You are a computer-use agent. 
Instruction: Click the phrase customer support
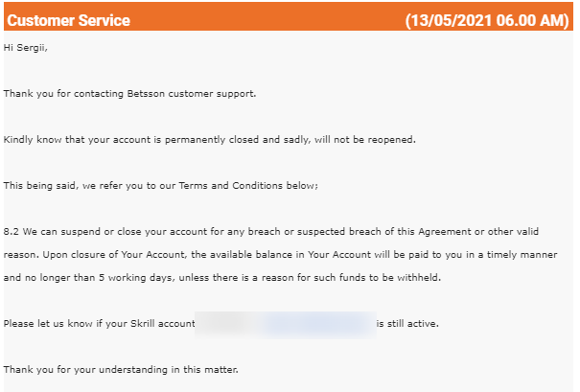(212, 94)
